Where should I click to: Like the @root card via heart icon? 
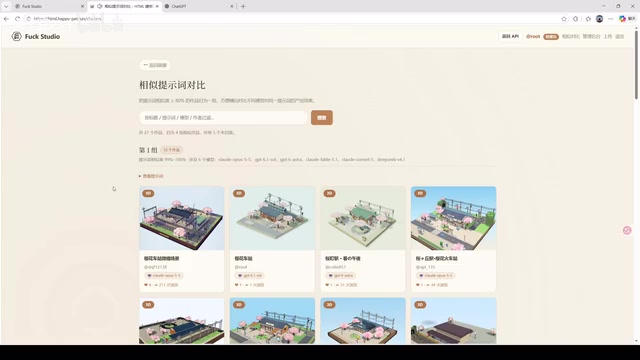(x=236, y=285)
